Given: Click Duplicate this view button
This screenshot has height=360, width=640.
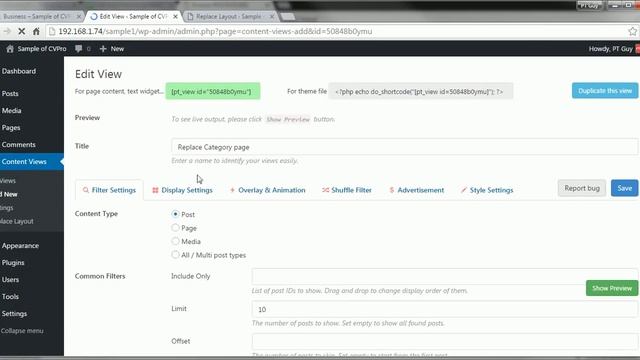Looking at the screenshot, I should click(x=605, y=91).
